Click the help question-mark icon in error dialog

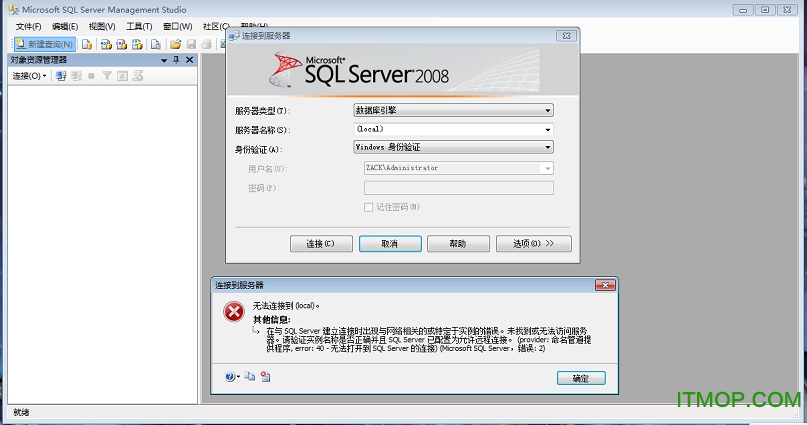click(230, 377)
